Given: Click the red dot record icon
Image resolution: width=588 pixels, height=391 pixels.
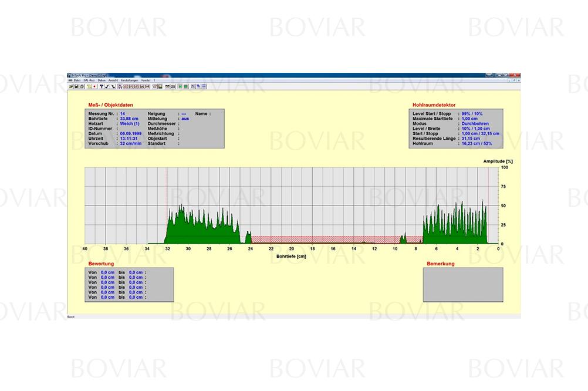Looking at the screenshot, I should [x=94, y=86].
